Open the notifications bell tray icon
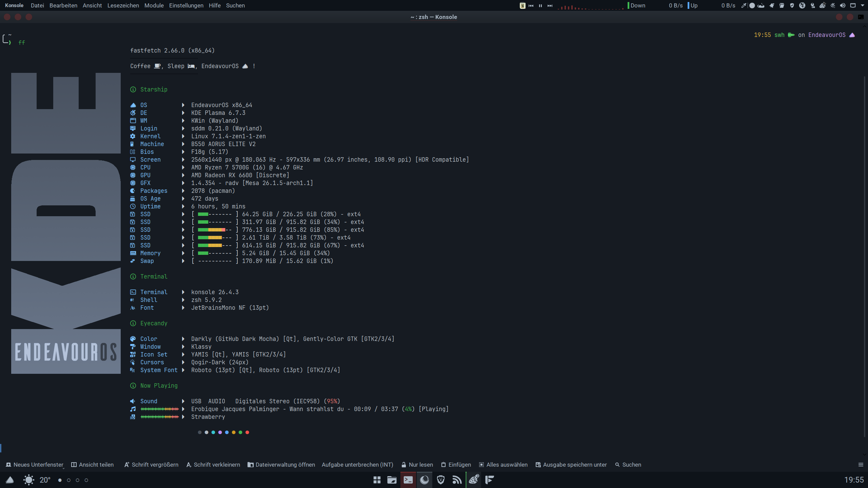Screen dimensions: 868x488 (x=772, y=5)
